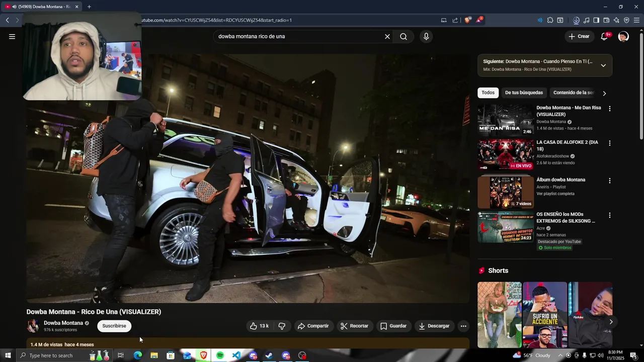Expand the Siguiente mix playlist panel
This screenshot has height=362, width=644.
(x=603, y=65)
